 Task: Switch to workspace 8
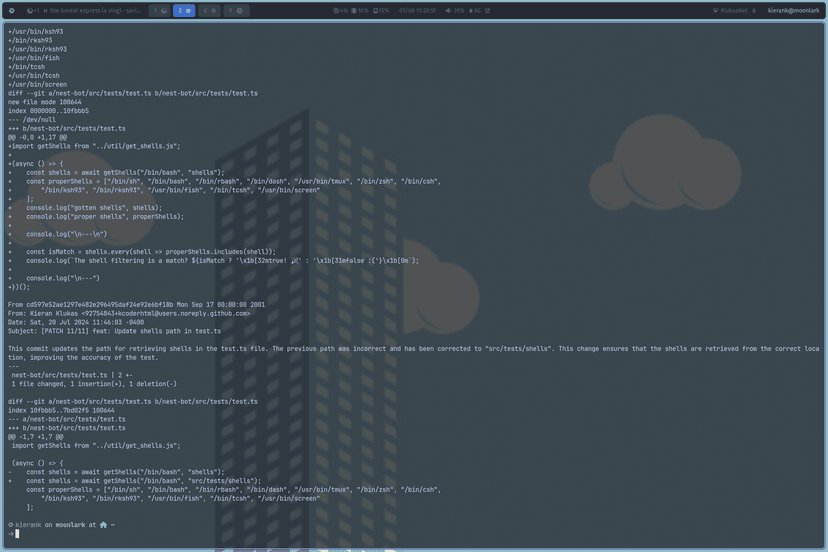point(210,11)
